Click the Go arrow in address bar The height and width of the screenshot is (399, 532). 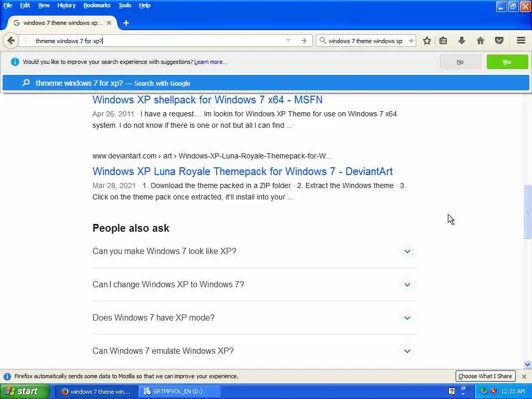click(x=304, y=41)
